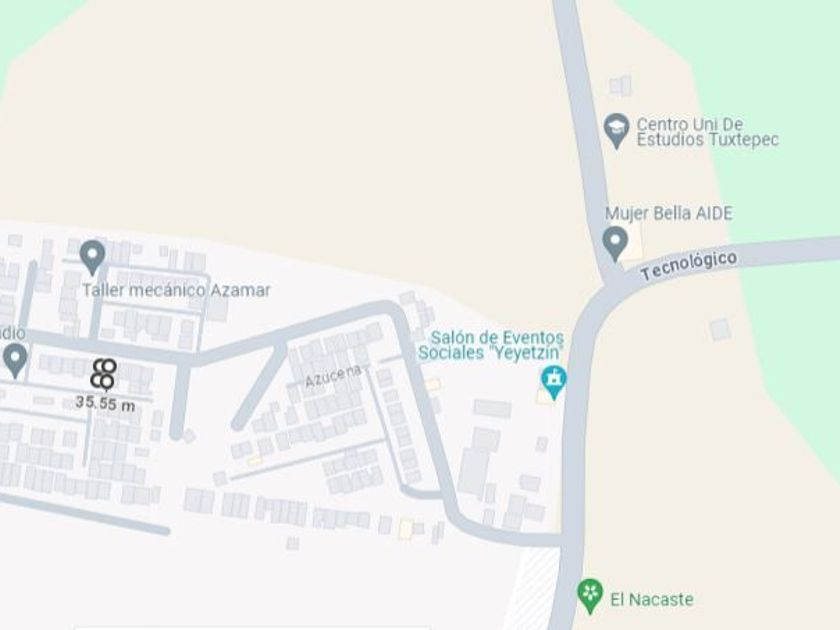This screenshot has height=630, width=840.
Task: Click the small square building east of the main road
Action: pyautogui.click(x=720, y=329)
